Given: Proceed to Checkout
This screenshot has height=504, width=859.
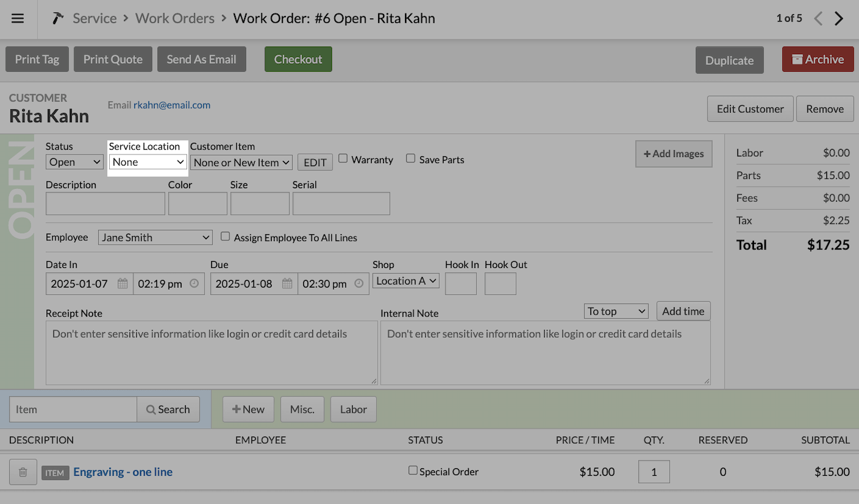Looking at the screenshot, I should click(x=298, y=59).
